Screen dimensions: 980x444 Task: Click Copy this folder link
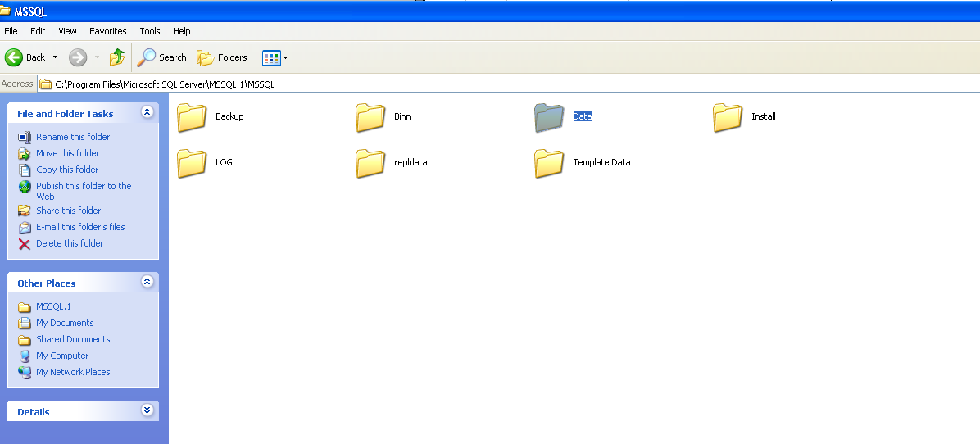point(67,170)
